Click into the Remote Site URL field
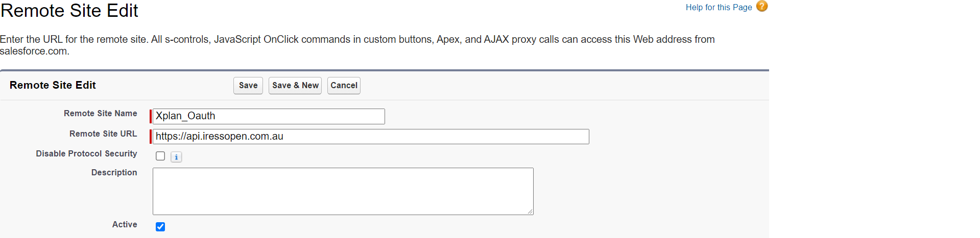Screen dimensions: 980x238 point(371,137)
